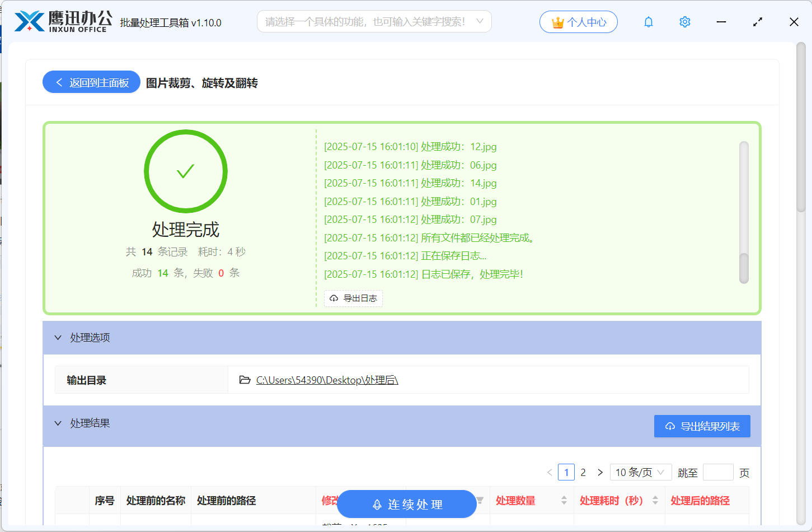This screenshot has height=532, width=812.
Task: Open the 10 条/页 page size dropdown
Action: point(641,472)
